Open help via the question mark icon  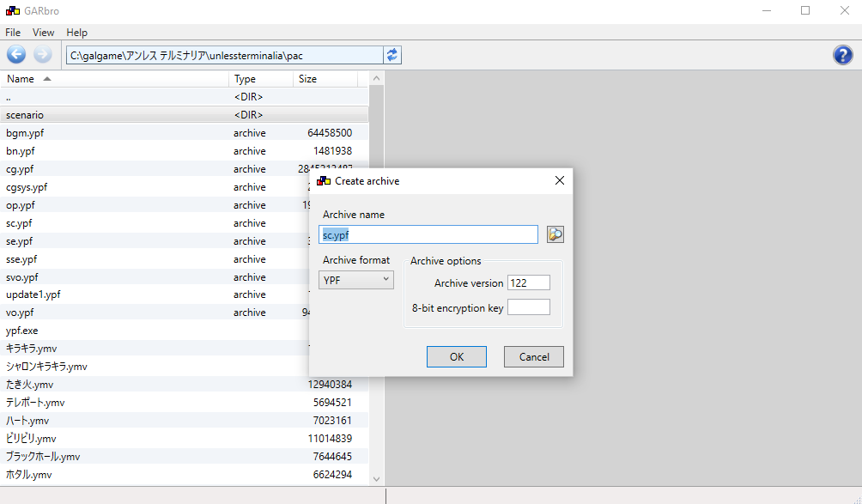pyautogui.click(x=842, y=55)
